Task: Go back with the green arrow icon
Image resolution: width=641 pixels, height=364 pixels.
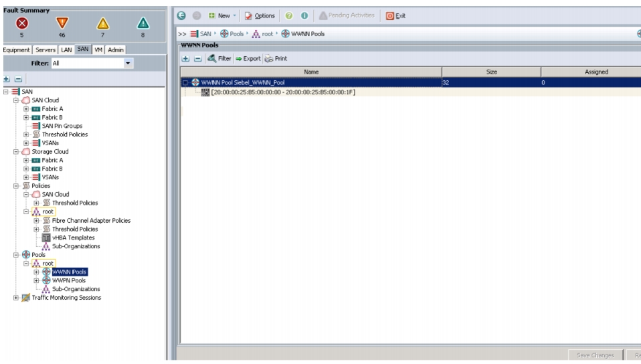Action: pos(181,15)
